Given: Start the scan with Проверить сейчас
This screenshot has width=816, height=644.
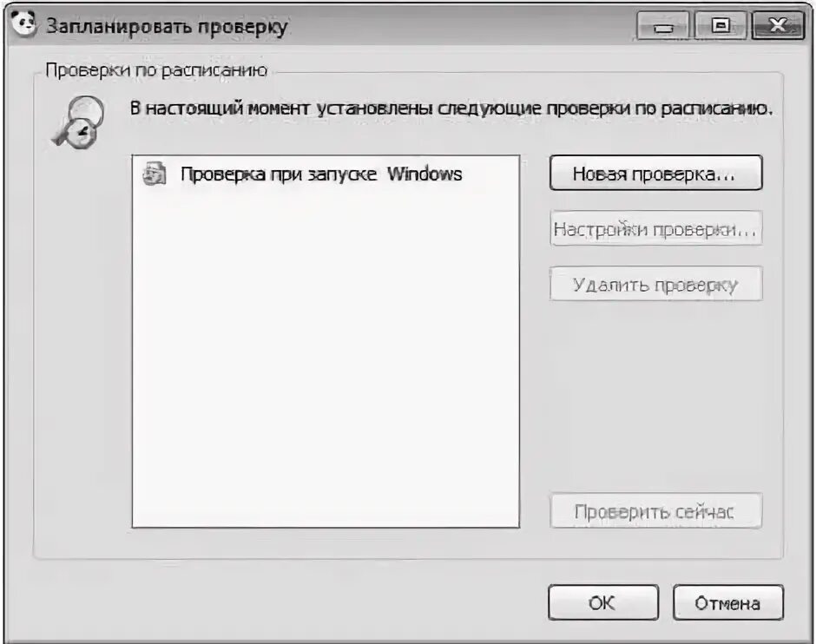Looking at the screenshot, I should click(655, 511).
